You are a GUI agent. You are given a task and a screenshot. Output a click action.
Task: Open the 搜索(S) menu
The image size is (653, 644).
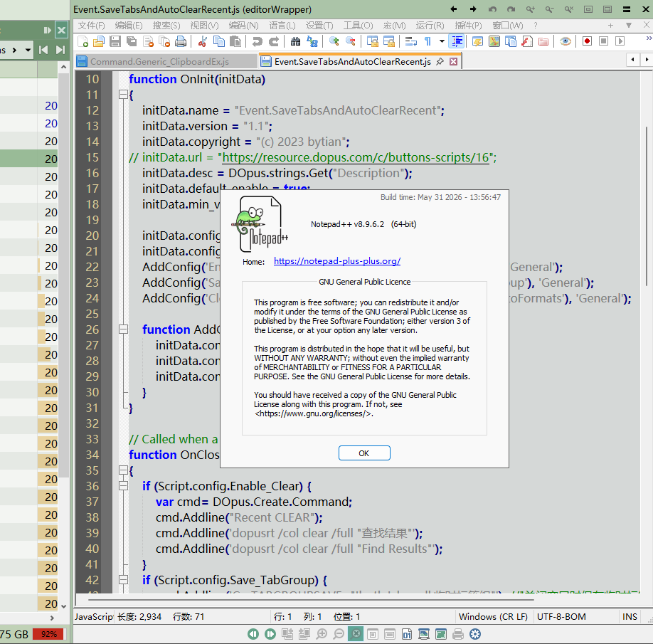pyautogui.click(x=166, y=26)
